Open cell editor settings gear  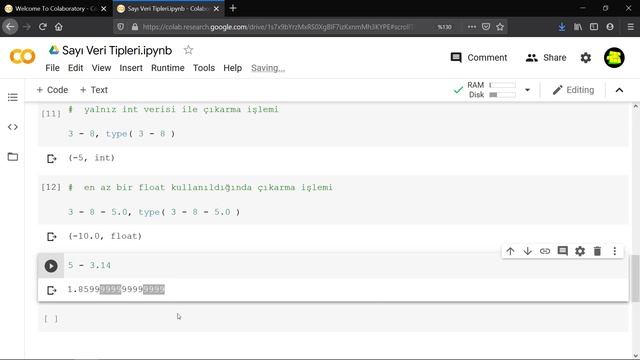click(x=580, y=251)
